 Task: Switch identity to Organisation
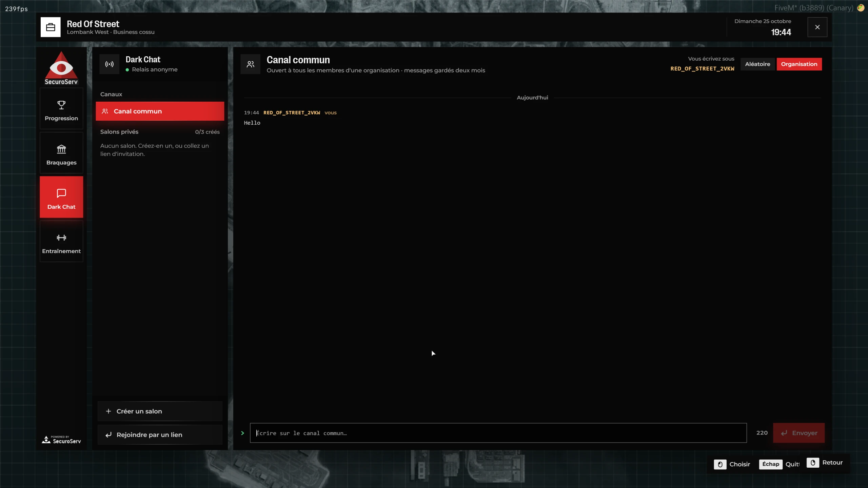coord(799,64)
